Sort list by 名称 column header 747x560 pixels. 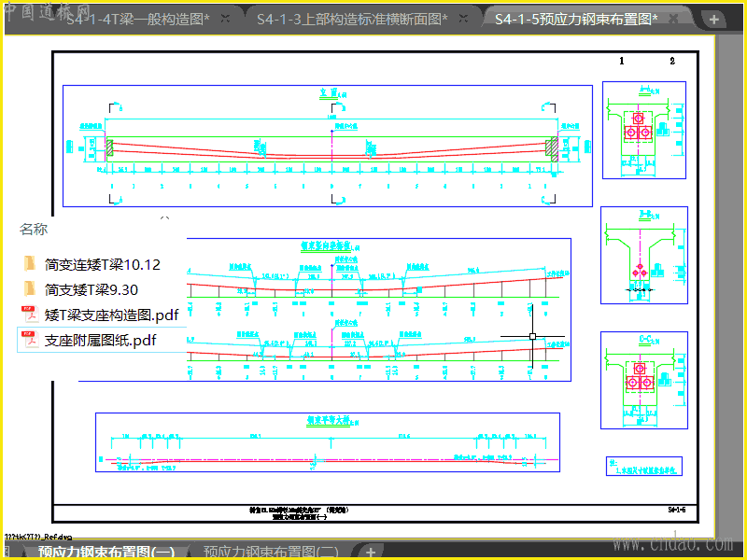click(x=34, y=229)
